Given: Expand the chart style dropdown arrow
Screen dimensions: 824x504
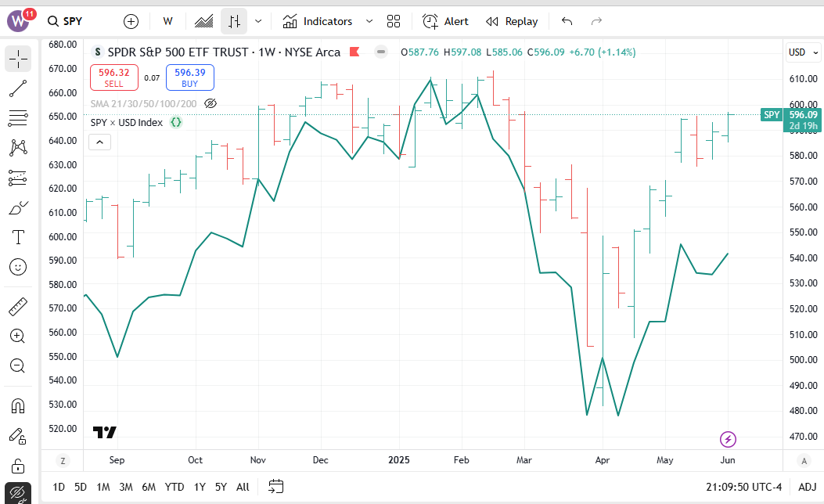Looking at the screenshot, I should (258, 22).
